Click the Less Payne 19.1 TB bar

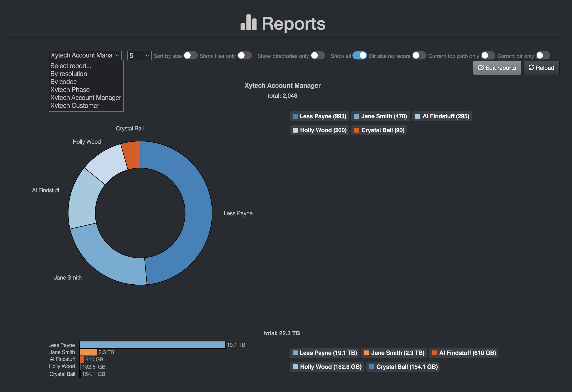click(152, 345)
